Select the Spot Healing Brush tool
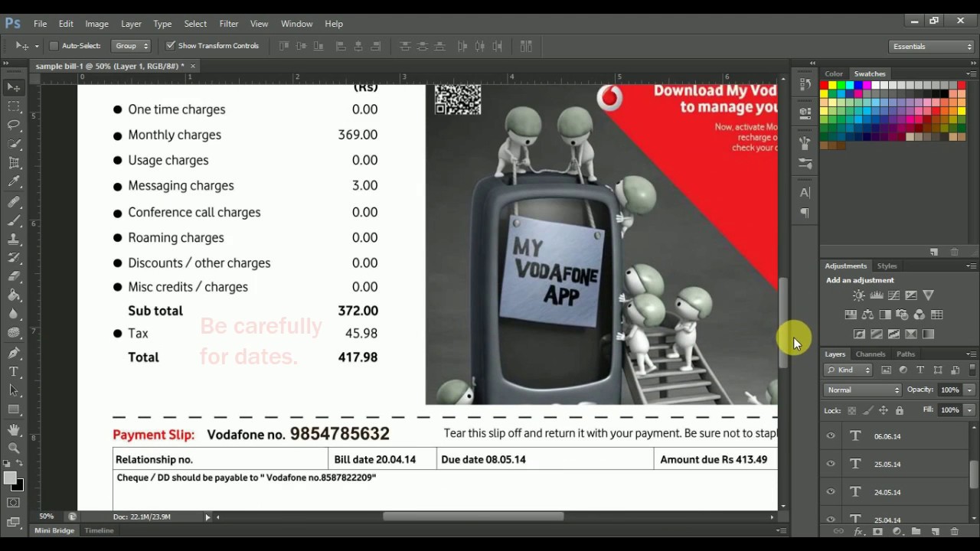980x551 pixels. (14, 202)
